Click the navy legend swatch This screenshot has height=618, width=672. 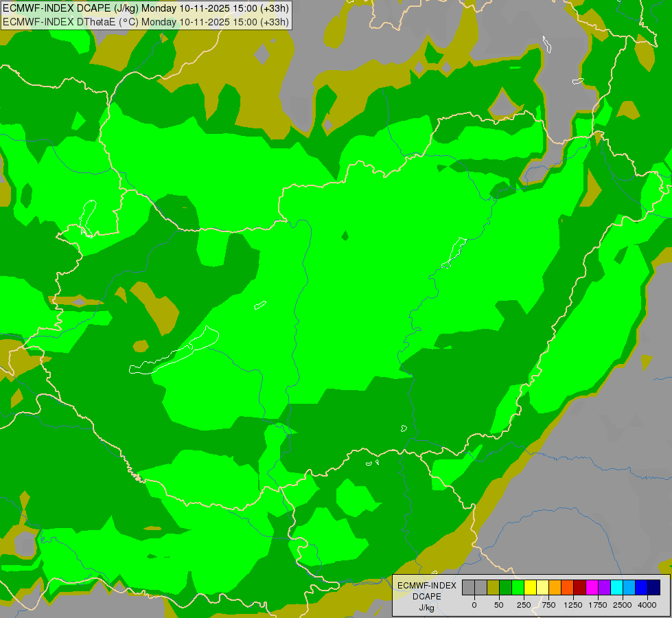(654, 588)
